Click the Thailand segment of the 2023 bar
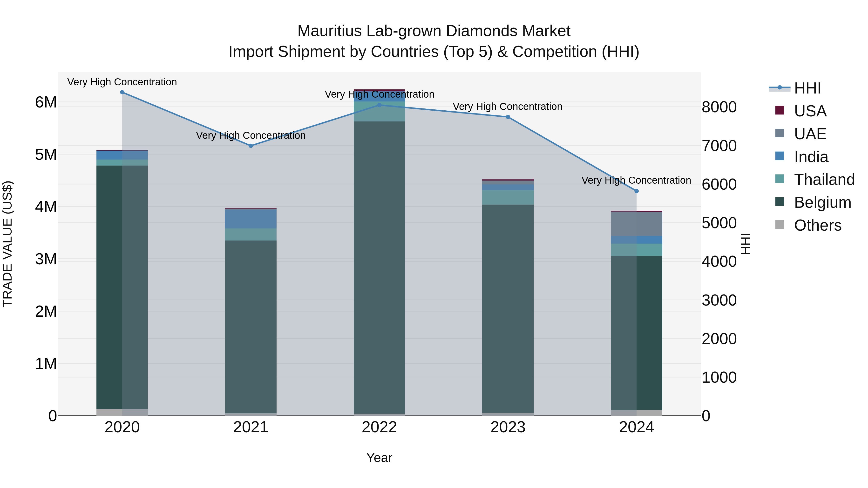Screen dimensions: 868x488 [x=508, y=197]
